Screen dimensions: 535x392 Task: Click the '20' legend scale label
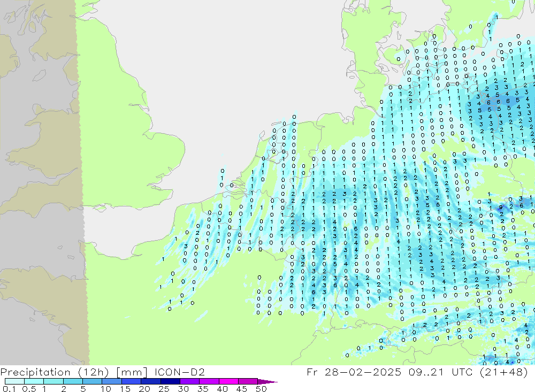click(144, 389)
